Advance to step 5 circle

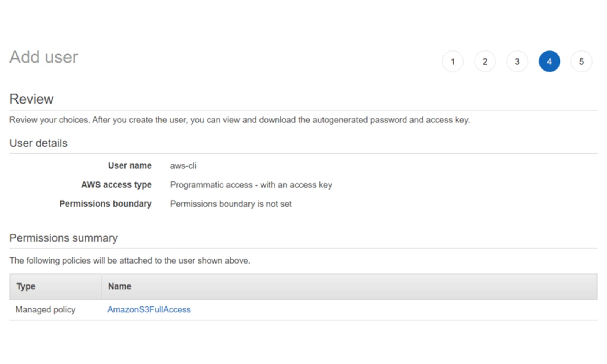point(581,61)
